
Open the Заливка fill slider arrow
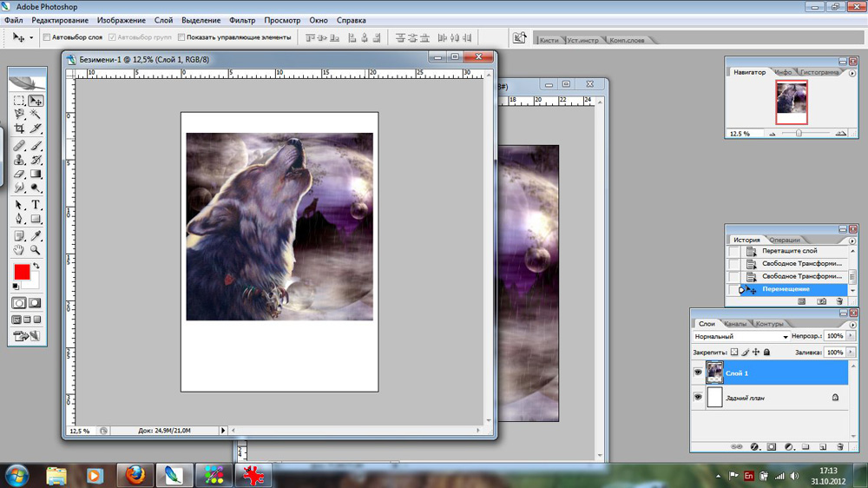851,352
